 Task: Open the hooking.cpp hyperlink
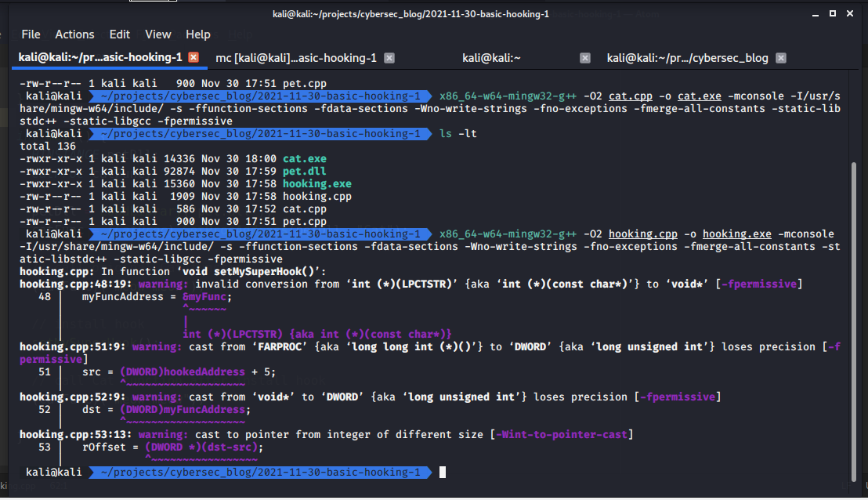pyautogui.click(x=643, y=234)
